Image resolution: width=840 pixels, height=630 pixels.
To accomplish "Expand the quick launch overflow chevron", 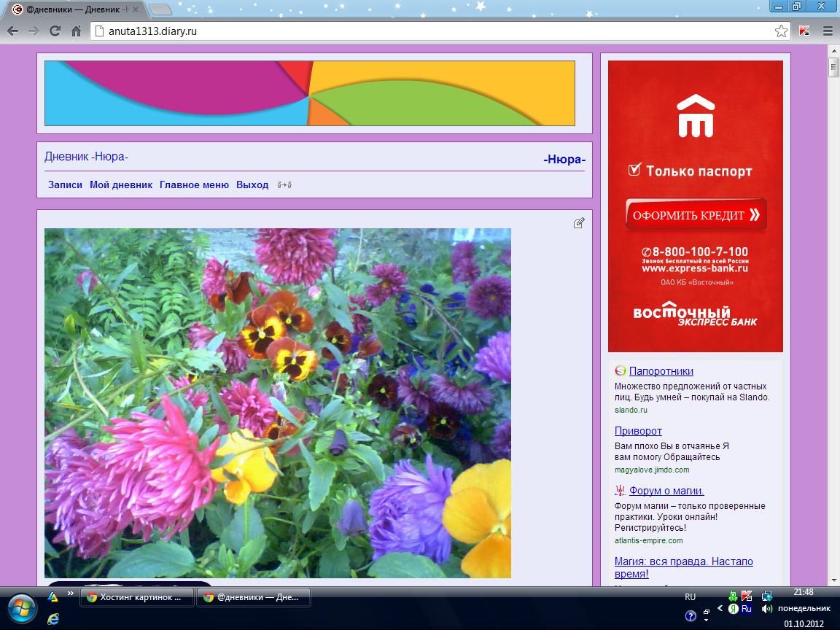I will [71, 594].
